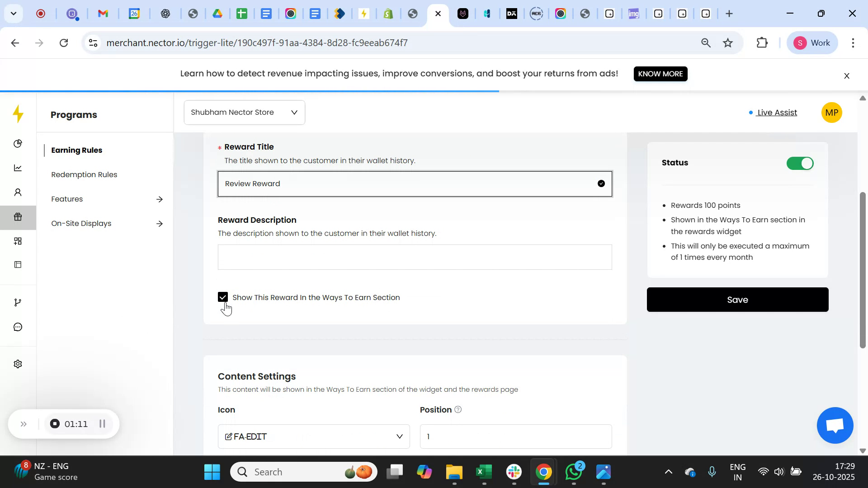Select the line chart reports icon

[18, 168]
